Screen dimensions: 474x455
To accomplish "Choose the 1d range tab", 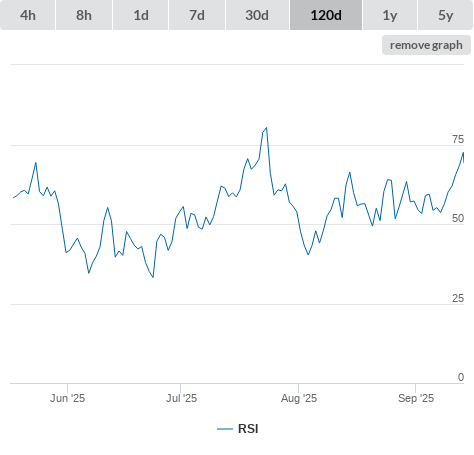I will point(141,15).
